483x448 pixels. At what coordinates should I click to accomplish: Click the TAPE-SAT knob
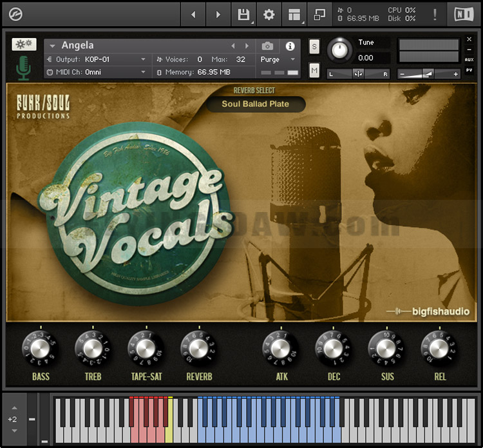click(x=146, y=348)
